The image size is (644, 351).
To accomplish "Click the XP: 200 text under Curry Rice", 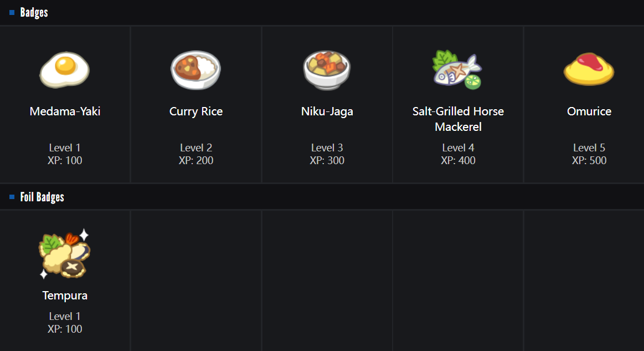I will [x=196, y=161].
